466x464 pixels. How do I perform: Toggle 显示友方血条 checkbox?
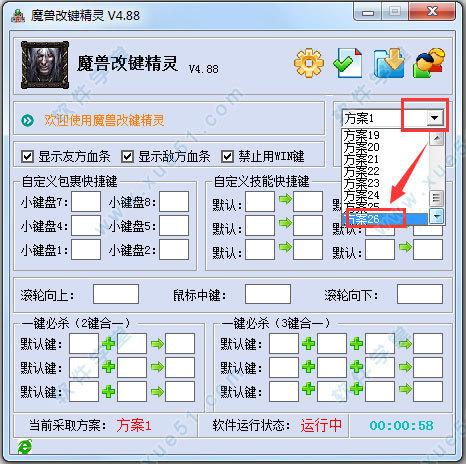pyautogui.click(x=27, y=156)
